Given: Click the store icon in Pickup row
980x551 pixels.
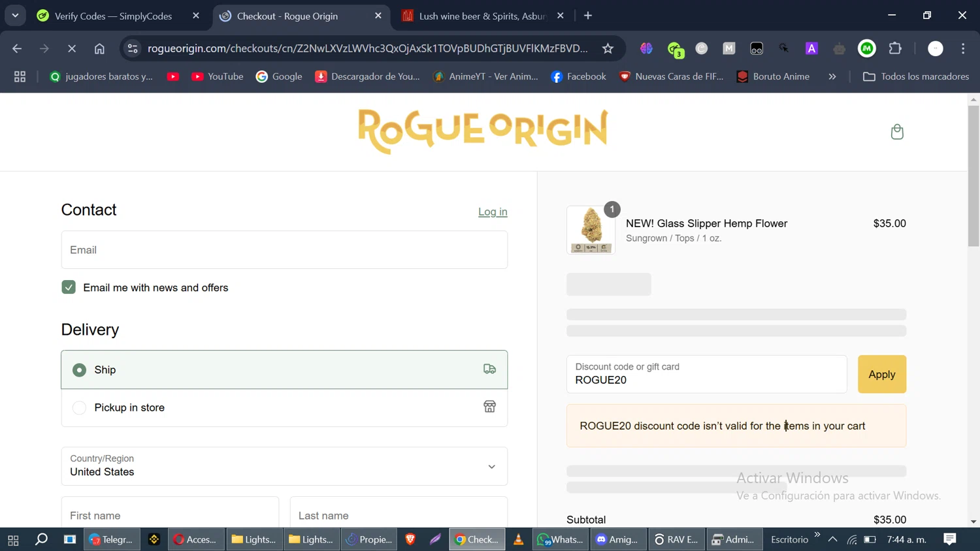Looking at the screenshot, I should pyautogui.click(x=489, y=407).
